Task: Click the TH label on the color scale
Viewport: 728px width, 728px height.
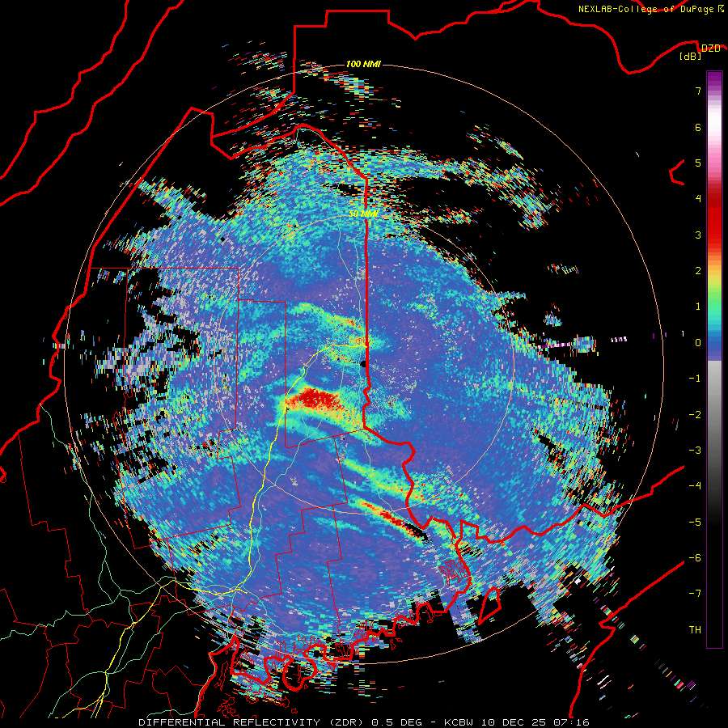Action: point(695,630)
